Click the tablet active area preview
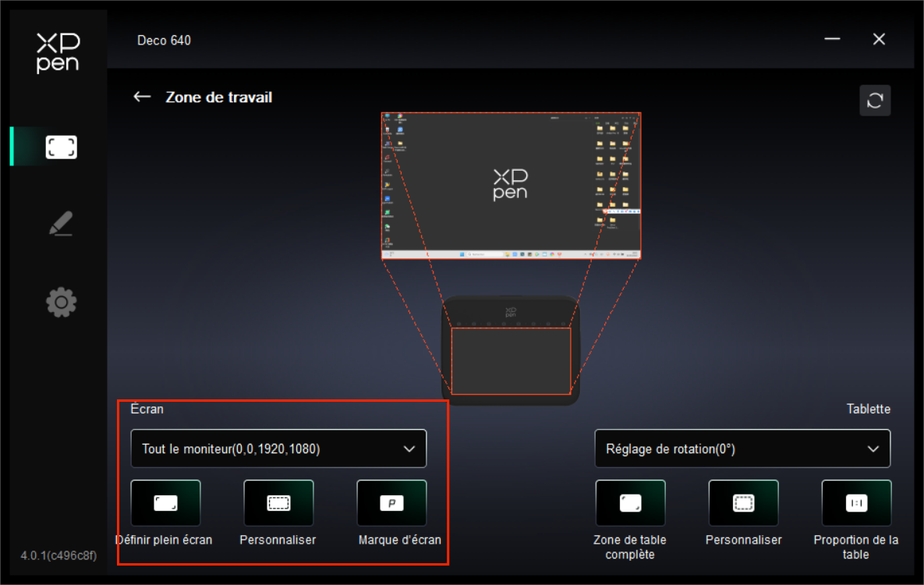The image size is (924, 585). tap(511, 360)
